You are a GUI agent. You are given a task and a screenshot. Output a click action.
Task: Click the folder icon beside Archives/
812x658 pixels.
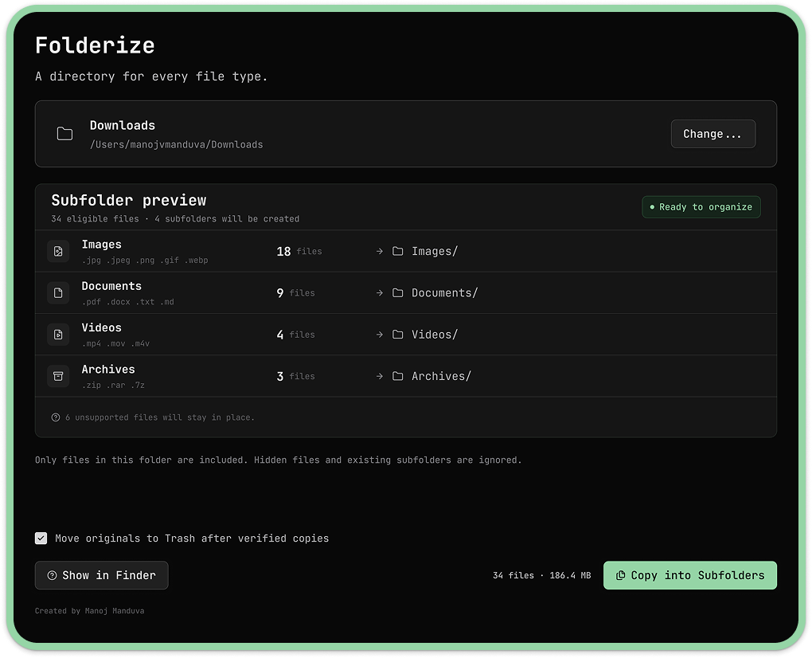[398, 376]
